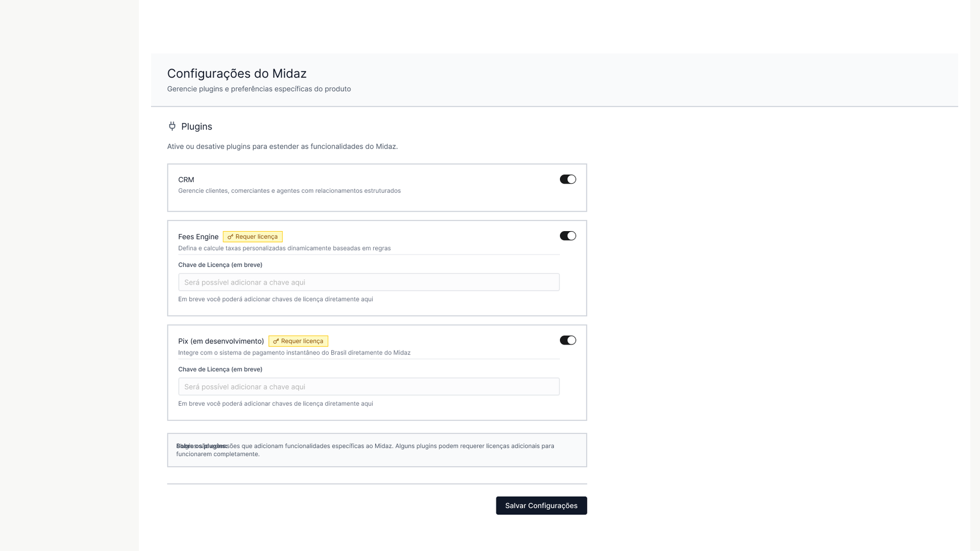Select 'Configurações do Midaz' page title
Screen dimensions: 980x551
(237, 73)
